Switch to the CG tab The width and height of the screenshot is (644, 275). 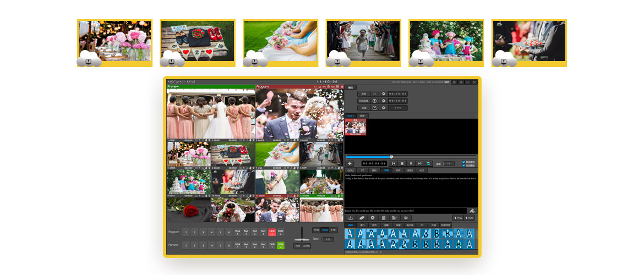click(x=363, y=170)
